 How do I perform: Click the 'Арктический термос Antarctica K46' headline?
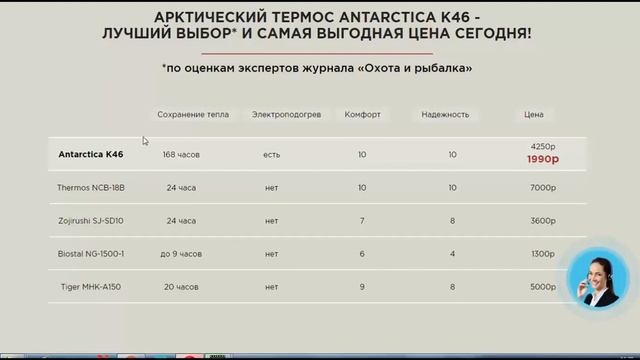tap(317, 25)
